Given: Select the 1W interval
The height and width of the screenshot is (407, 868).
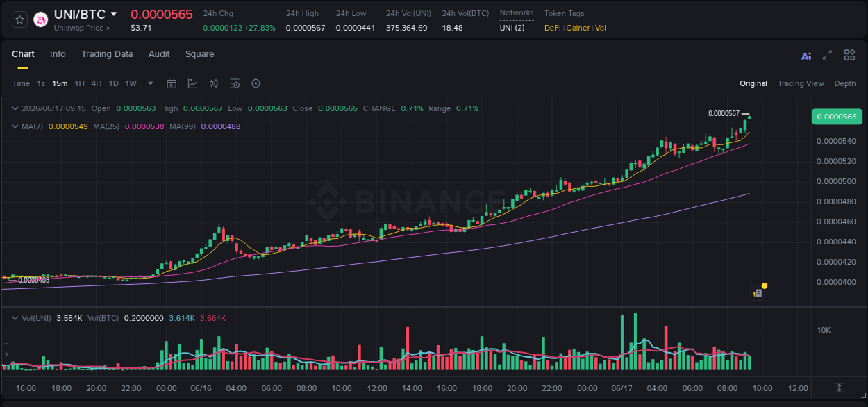Looking at the screenshot, I should (131, 83).
